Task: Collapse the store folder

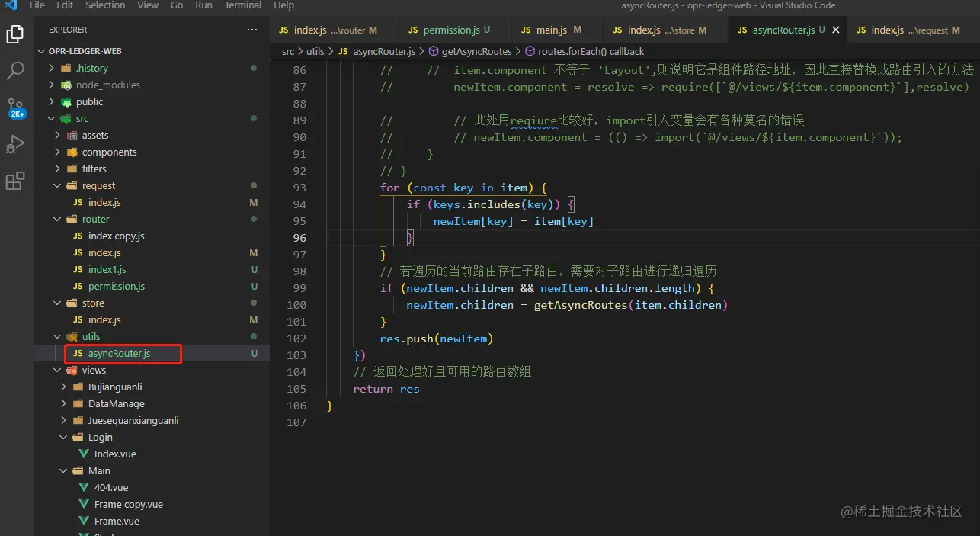Action: tap(93, 303)
